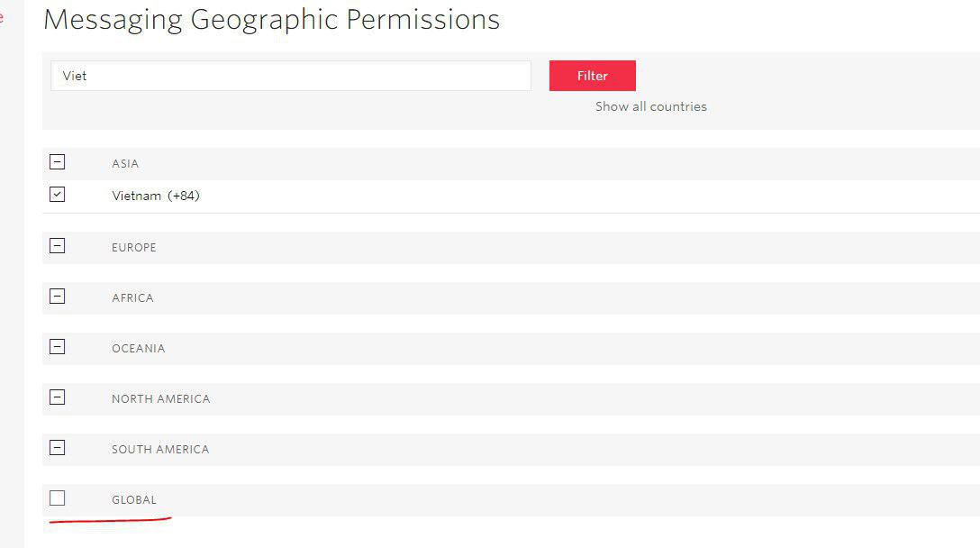The height and width of the screenshot is (548, 980).
Task: Toggle the NORTH AMERICA region box
Action: click(58, 397)
